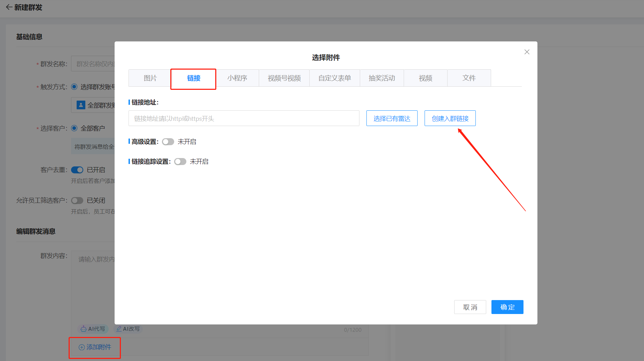
Task: Click the 添加附件 plus icon
Action: [x=82, y=347]
